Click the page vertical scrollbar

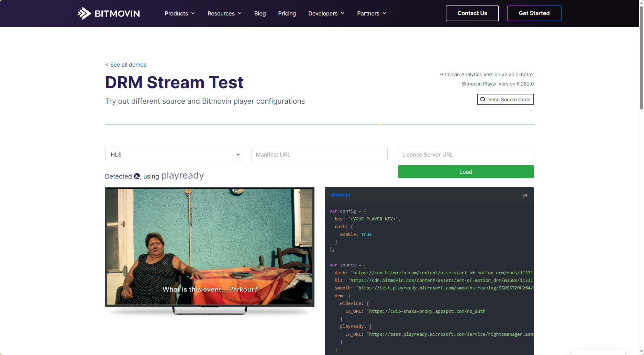[x=641, y=58]
